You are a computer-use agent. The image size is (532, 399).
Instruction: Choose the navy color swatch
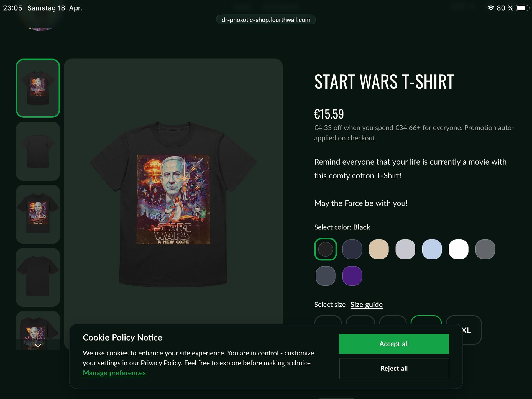(x=352, y=249)
